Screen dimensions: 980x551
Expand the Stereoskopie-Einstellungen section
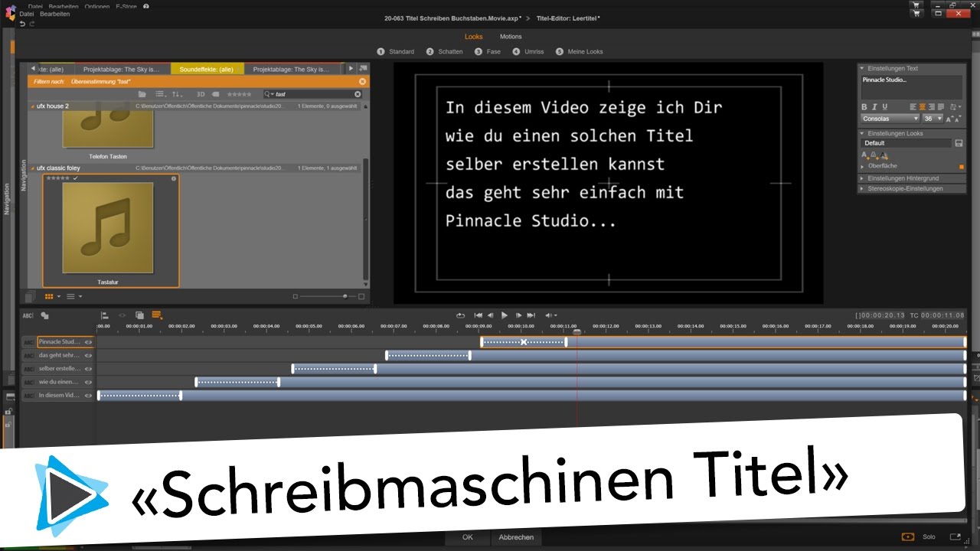862,188
